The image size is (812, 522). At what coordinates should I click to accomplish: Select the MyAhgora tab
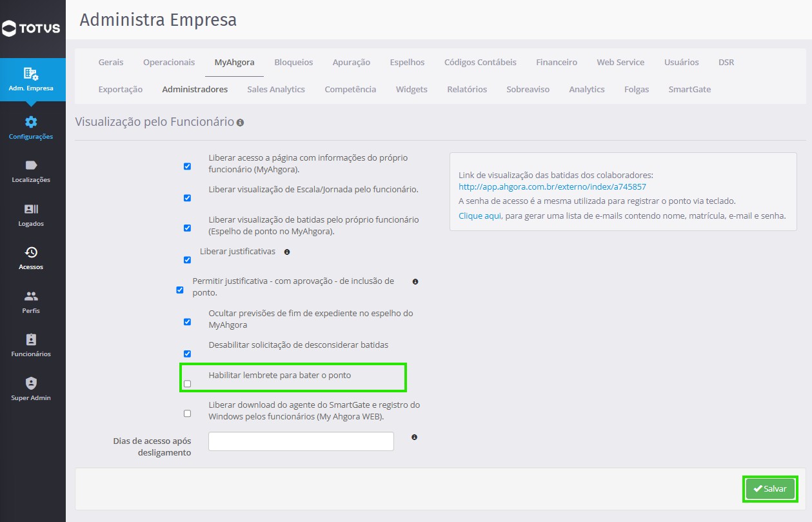pyautogui.click(x=235, y=63)
